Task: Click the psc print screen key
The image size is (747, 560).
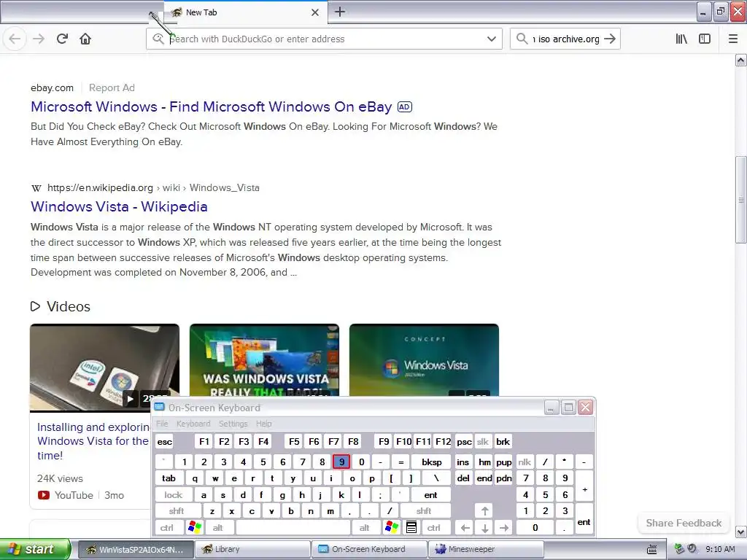Action: (x=464, y=441)
